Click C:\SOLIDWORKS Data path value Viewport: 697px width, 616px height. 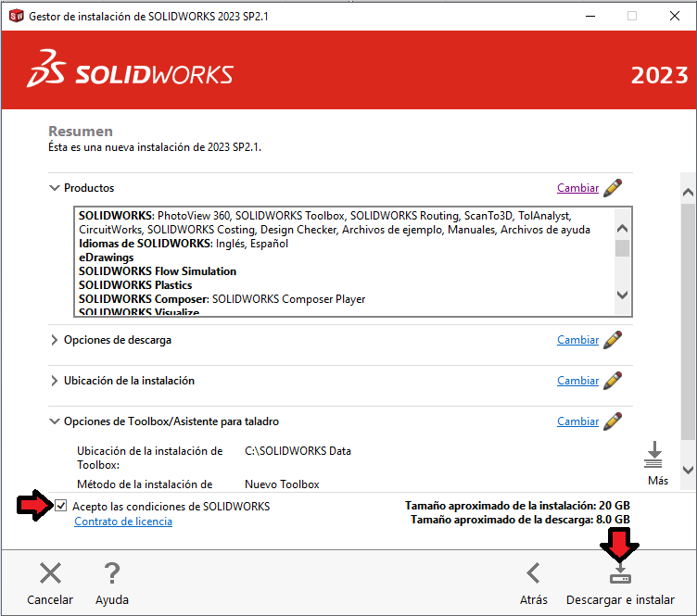(x=298, y=451)
